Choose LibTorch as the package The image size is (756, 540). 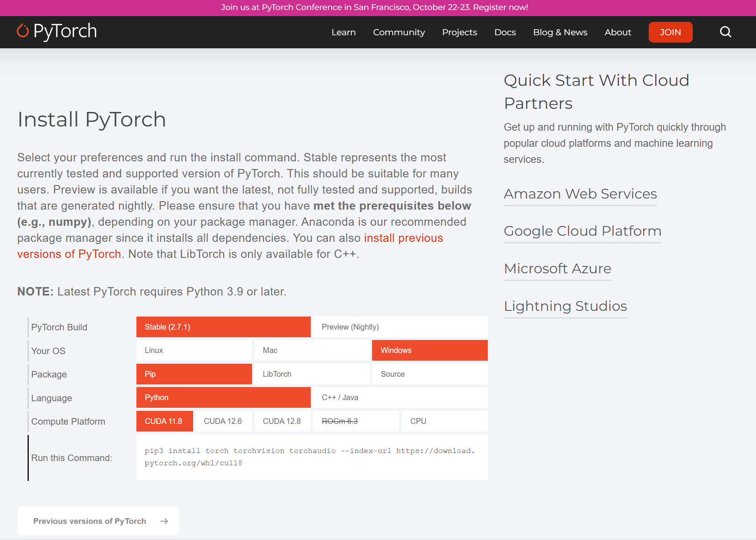312,374
